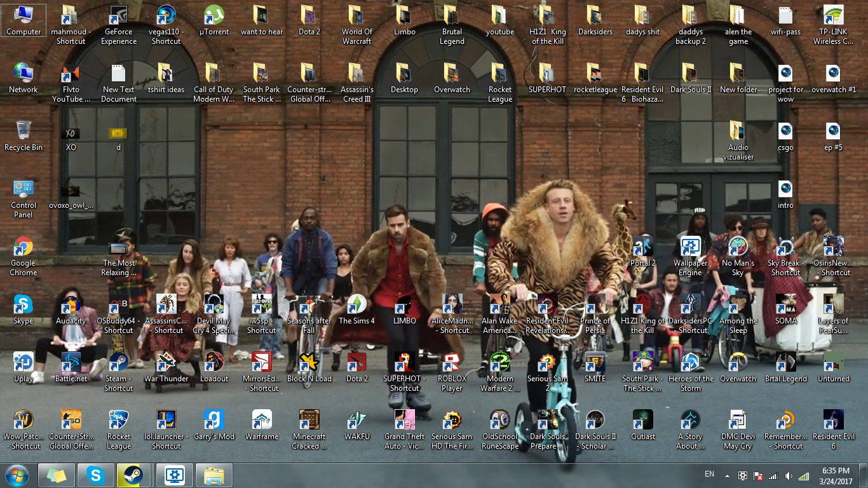Launch Audacity

[71, 304]
